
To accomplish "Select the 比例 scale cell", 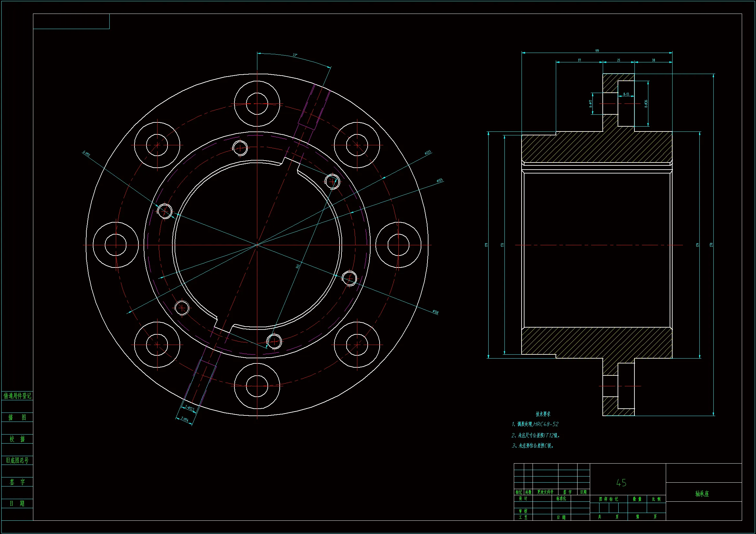I will (656, 499).
